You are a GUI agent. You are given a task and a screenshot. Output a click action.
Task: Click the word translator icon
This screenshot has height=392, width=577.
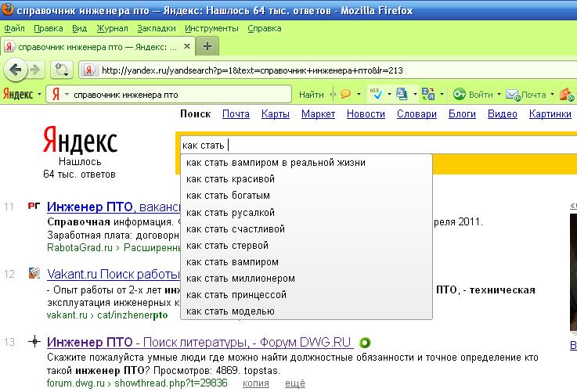[x=428, y=94]
